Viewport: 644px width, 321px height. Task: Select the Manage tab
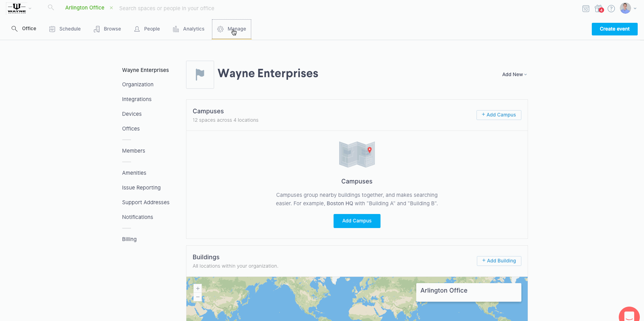click(232, 29)
